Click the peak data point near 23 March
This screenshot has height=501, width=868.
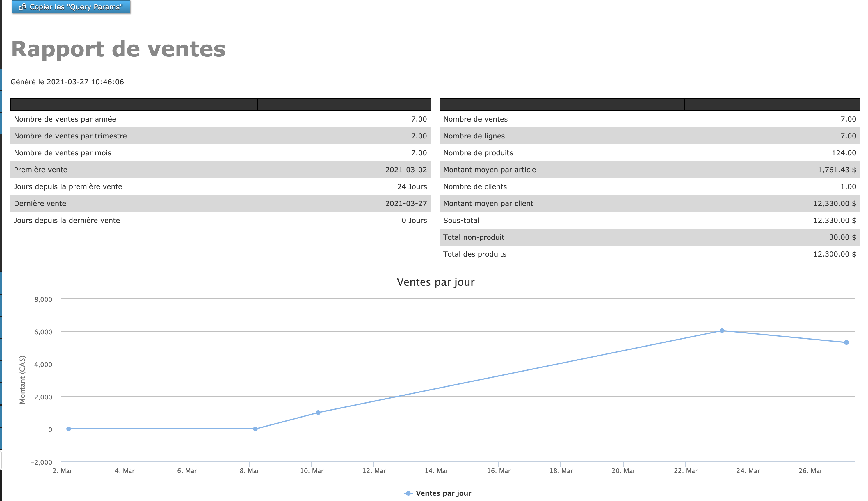[722, 330]
